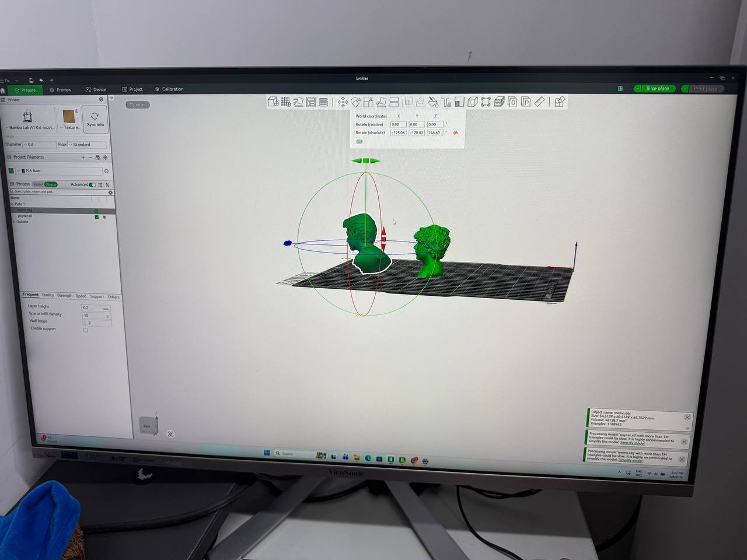Click the Slice plate button
The width and height of the screenshot is (747, 560).
tap(657, 89)
